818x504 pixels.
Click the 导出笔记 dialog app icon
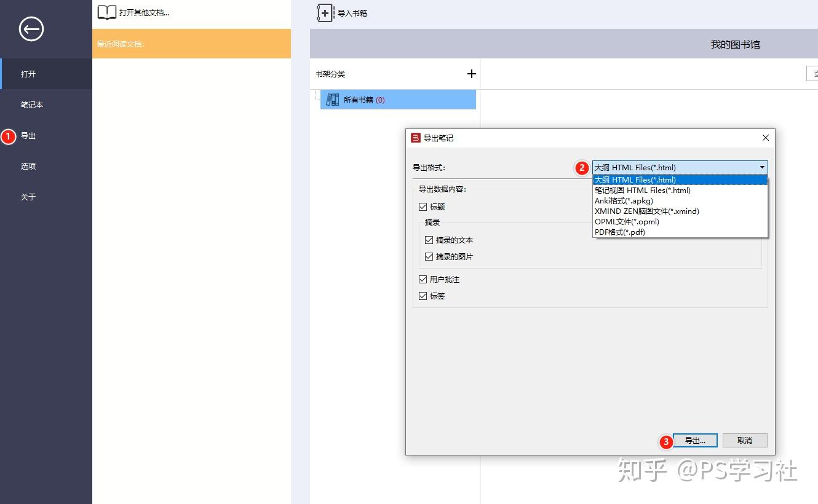[x=416, y=138]
